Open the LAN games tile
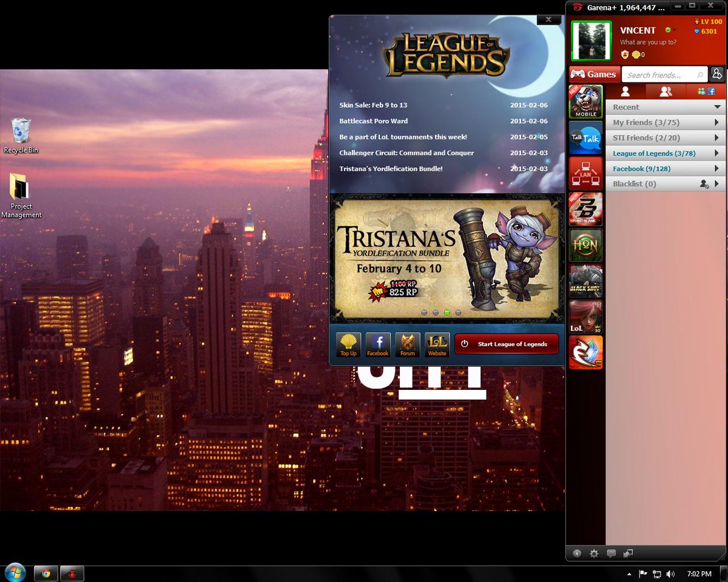The image size is (728, 582). (x=585, y=173)
